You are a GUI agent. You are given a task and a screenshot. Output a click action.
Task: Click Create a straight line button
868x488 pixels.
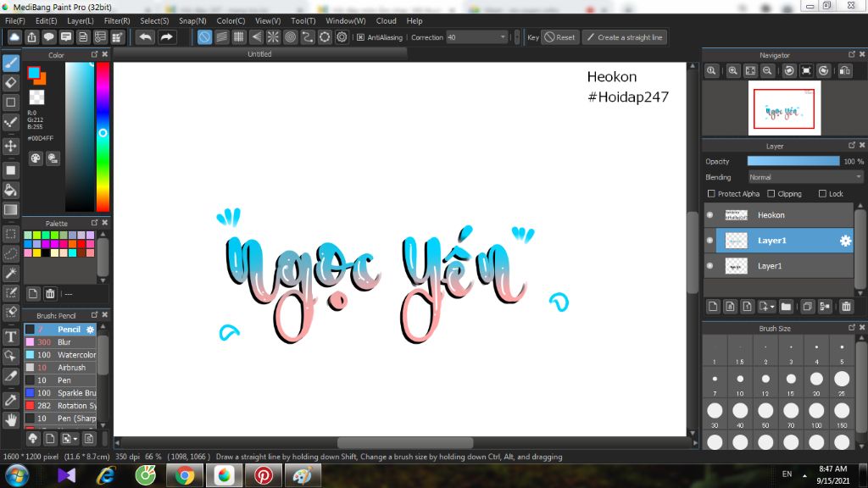coord(625,37)
